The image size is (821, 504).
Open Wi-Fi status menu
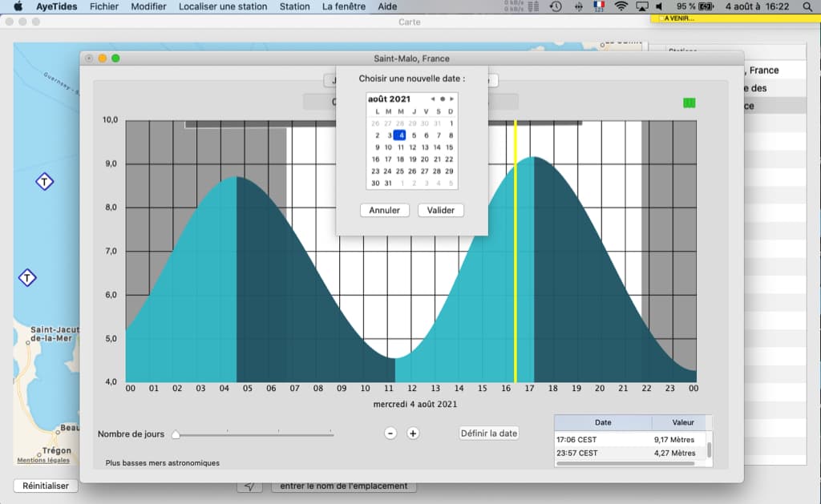point(621,6)
